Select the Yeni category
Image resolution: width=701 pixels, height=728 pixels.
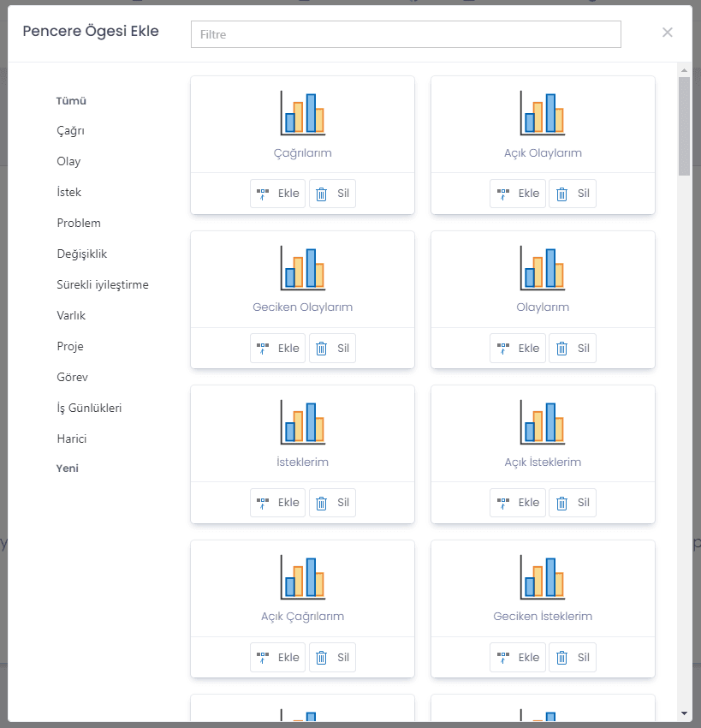pyautogui.click(x=68, y=468)
